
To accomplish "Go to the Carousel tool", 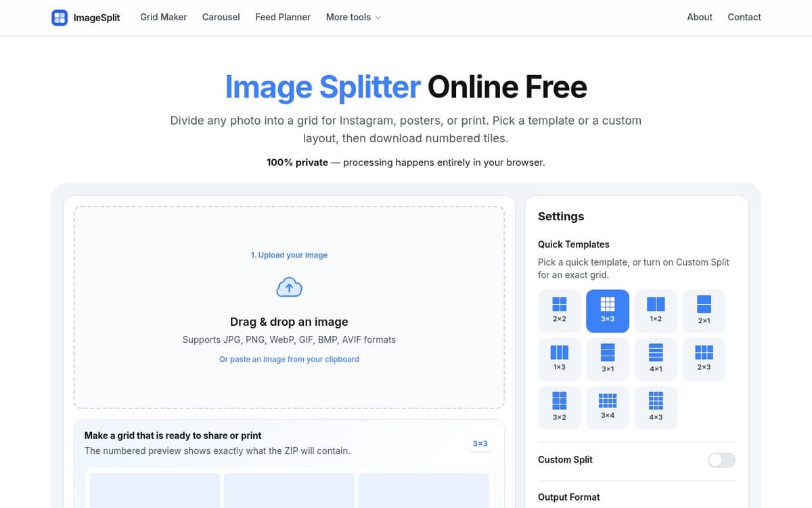I will [221, 17].
